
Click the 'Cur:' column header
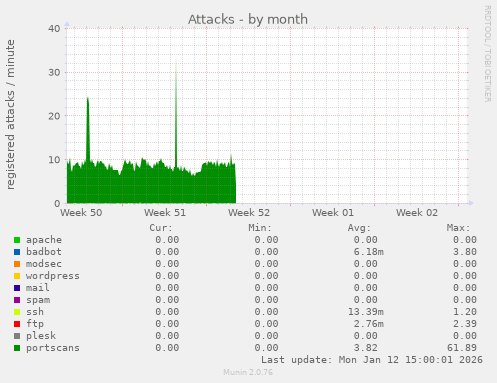[161, 228]
